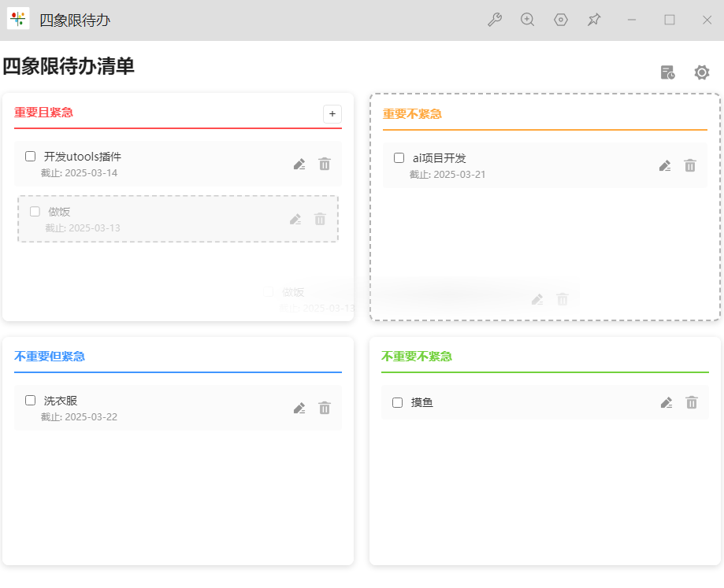Delete the 洗衣服 task
Screen dimensions: 724x588
(325, 409)
